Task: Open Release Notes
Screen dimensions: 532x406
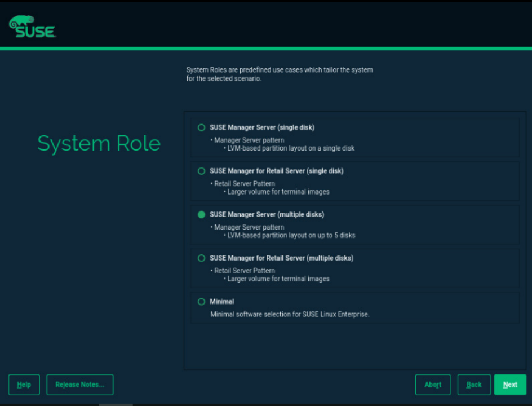Action: click(x=79, y=385)
